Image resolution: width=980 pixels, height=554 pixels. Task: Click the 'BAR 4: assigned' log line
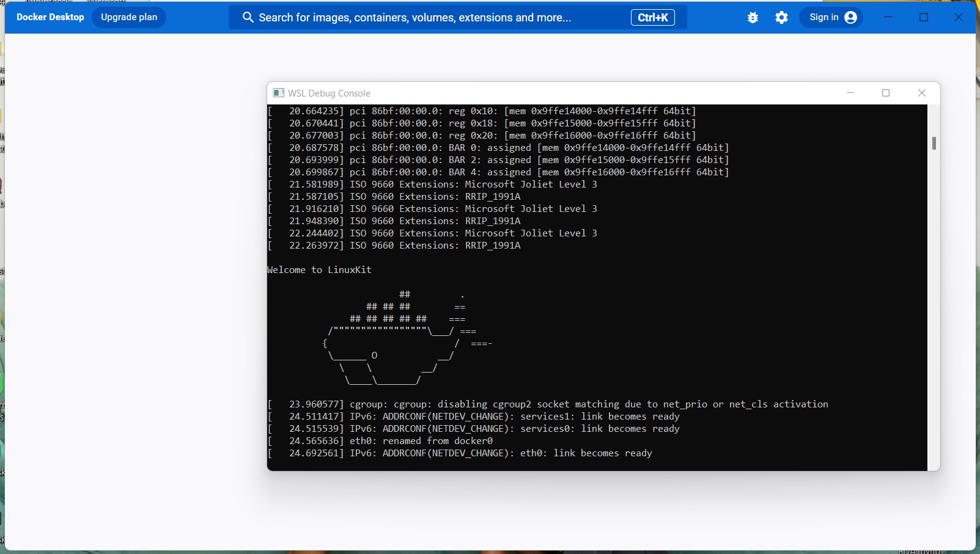(x=498, y=172)
